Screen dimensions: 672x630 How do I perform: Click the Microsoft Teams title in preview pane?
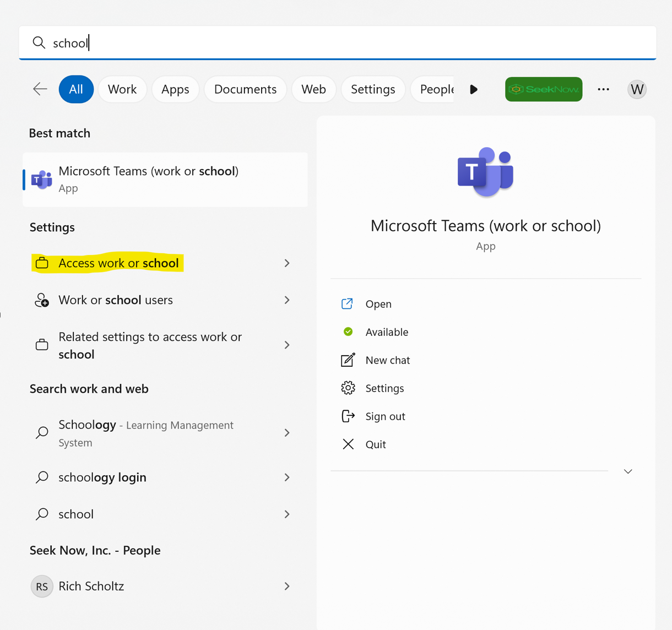click(486, 226)
